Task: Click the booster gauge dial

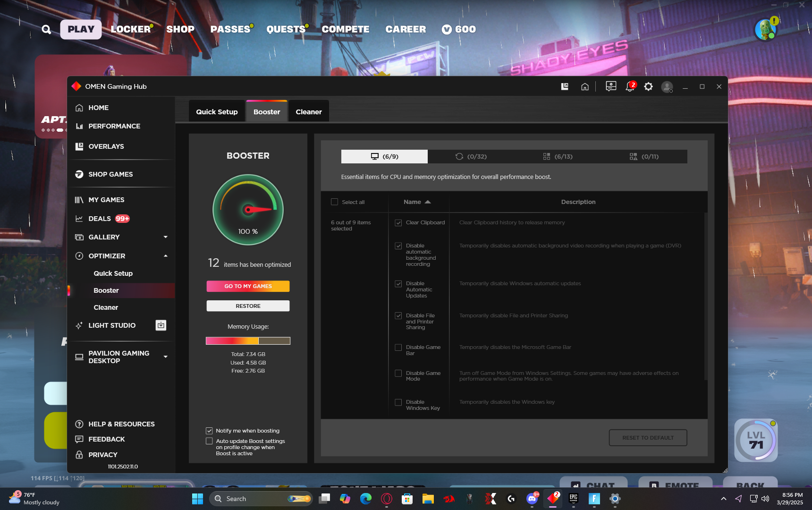Action: click(x=248, y=210)
